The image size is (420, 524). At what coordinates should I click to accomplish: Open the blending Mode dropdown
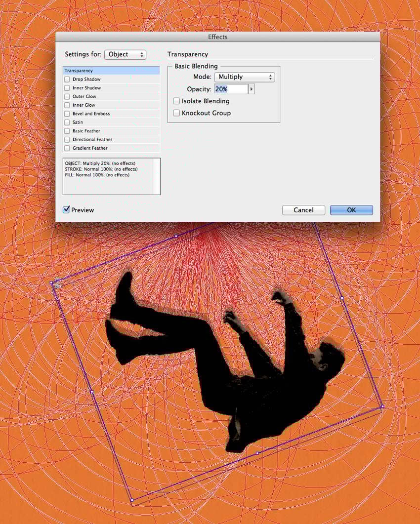point(245,77)
